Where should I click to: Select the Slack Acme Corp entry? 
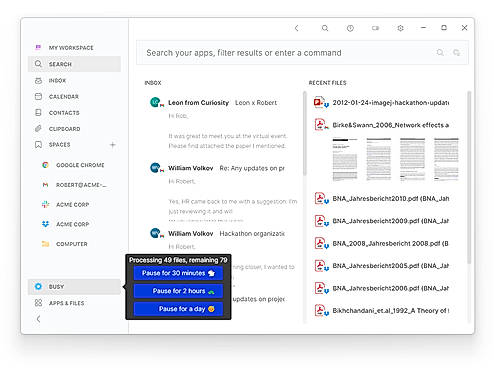click(x=74, y=204)
